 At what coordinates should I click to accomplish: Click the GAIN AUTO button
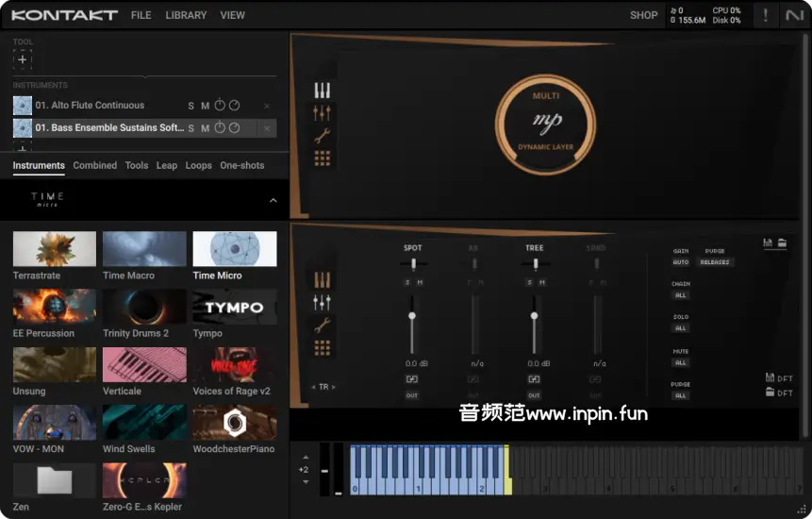coord(680,262)
